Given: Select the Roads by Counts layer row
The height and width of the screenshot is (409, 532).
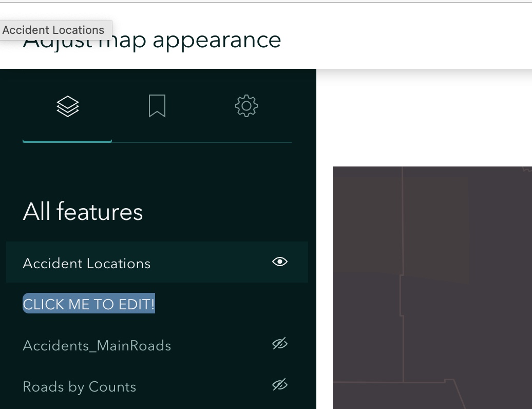Looking at the screenshot, I should (x=79, y=386).
